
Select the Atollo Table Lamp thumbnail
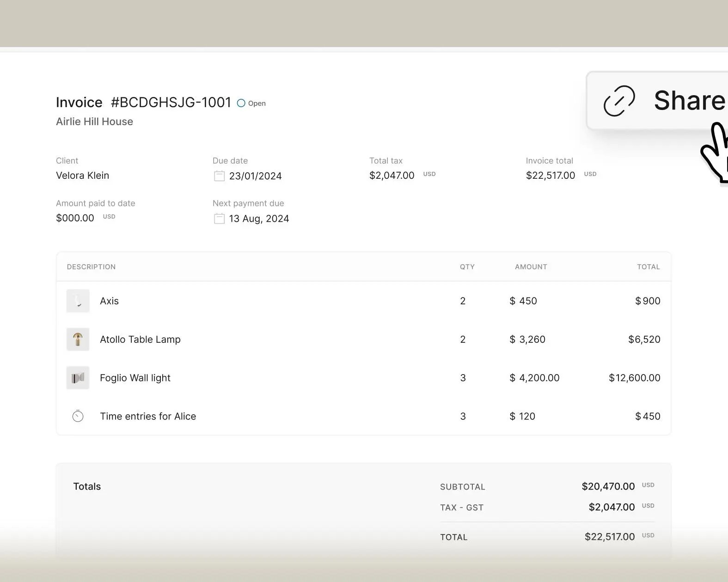pyautogui.click(x=78, y=339)
